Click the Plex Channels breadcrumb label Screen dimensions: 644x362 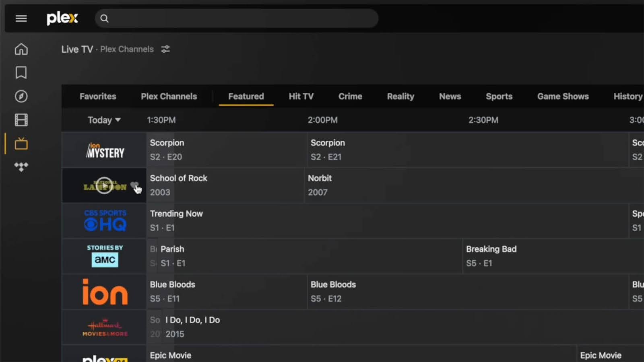[127, 49]
